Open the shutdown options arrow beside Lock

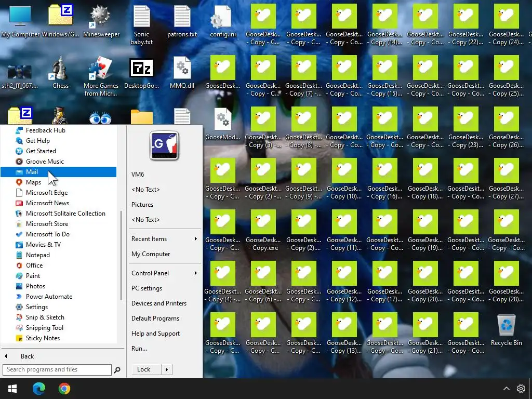point(167,369)
